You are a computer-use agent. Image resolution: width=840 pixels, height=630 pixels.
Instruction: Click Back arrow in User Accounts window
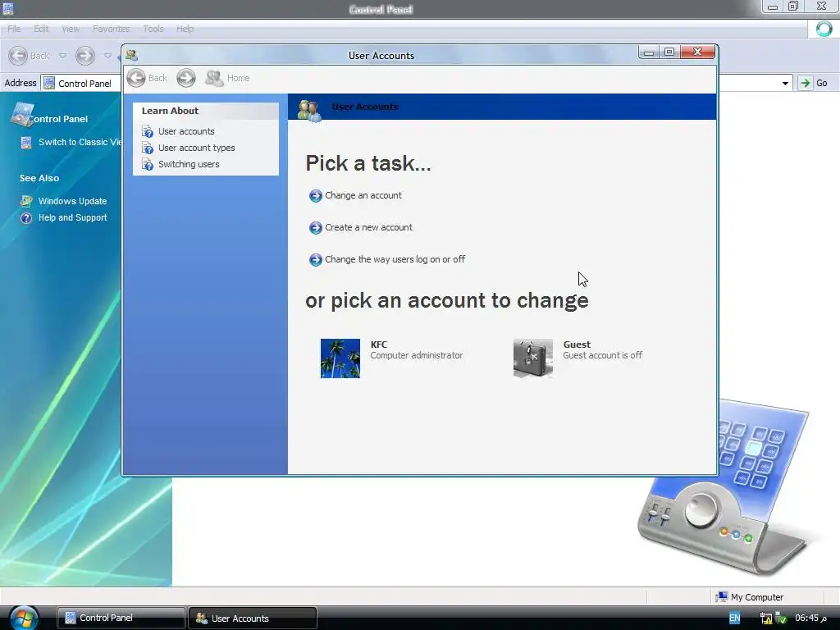[136, 78]
